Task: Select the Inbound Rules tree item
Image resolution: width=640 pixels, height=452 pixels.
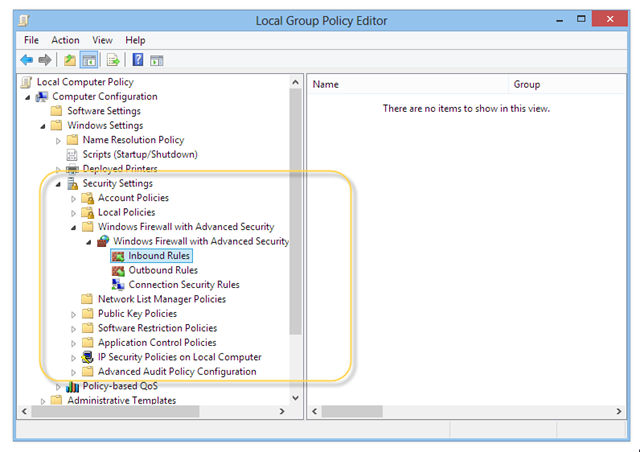Action: click(x=159, y=256)
